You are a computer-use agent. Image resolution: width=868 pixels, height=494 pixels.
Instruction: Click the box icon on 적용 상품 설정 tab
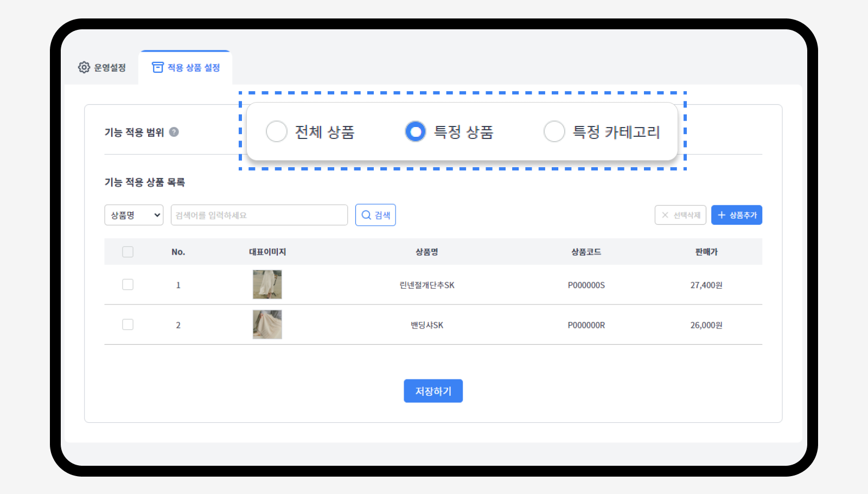coord(157,67)
